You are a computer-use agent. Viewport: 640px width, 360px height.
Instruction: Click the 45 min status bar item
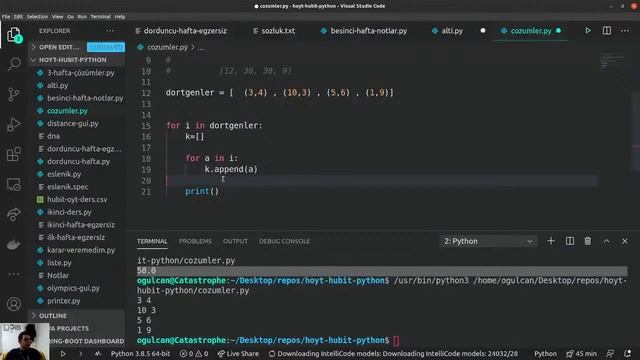[581, 353]
